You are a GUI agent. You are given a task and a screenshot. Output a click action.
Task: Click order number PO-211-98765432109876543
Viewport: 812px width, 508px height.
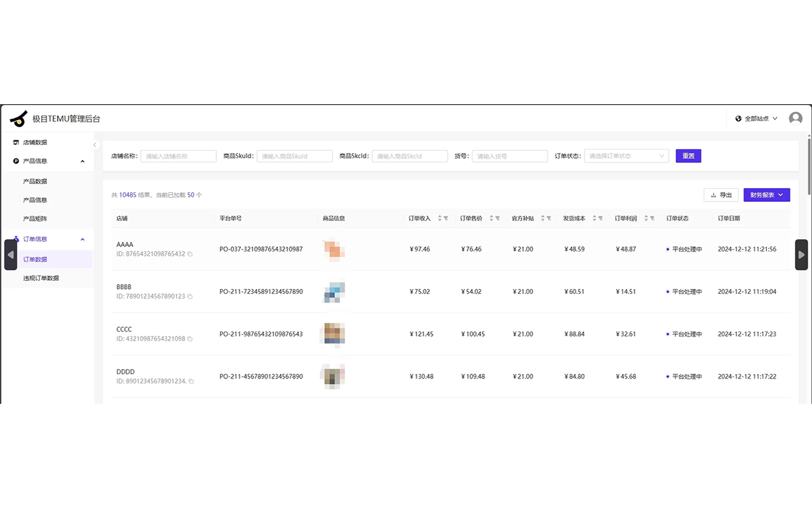261,334
